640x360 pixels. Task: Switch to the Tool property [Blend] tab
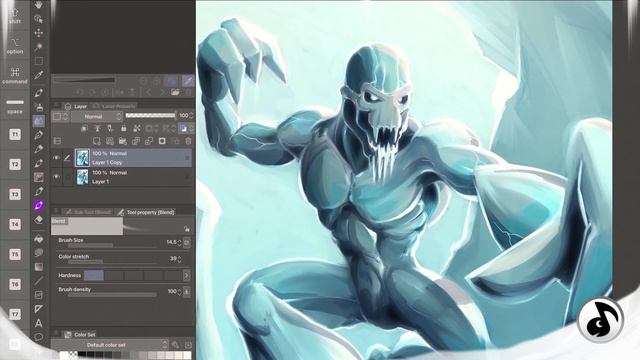coord(146,212)
